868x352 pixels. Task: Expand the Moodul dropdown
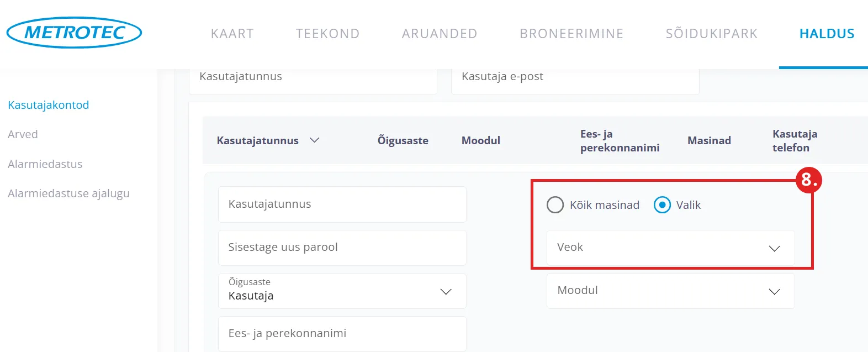pyautogui.click(x=670, y=291)
